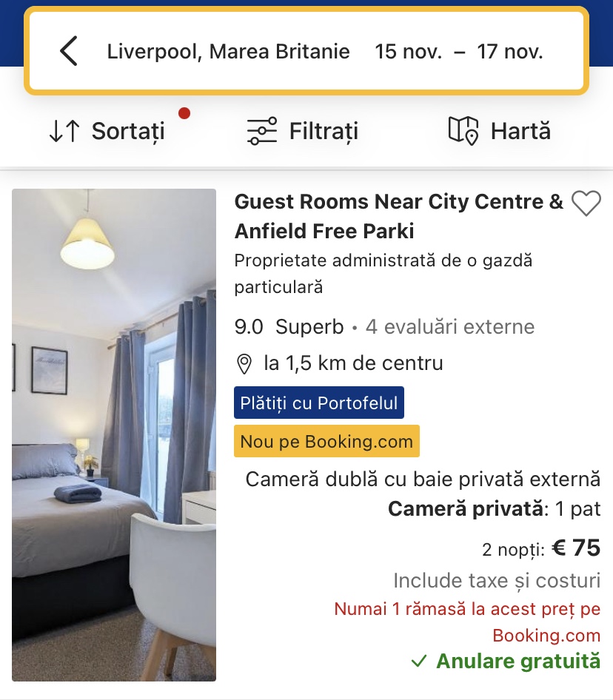Save property with the heart icon

(x=586, y=203)
